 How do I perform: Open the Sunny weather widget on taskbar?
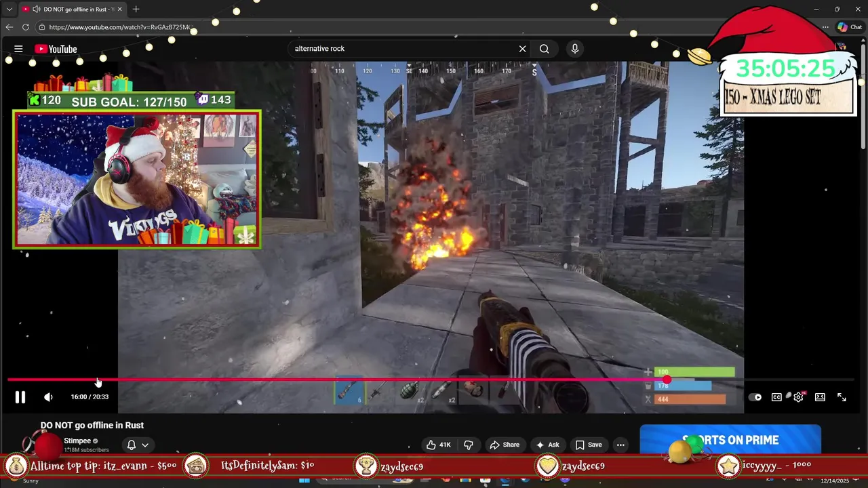click(x=31, y=481)
